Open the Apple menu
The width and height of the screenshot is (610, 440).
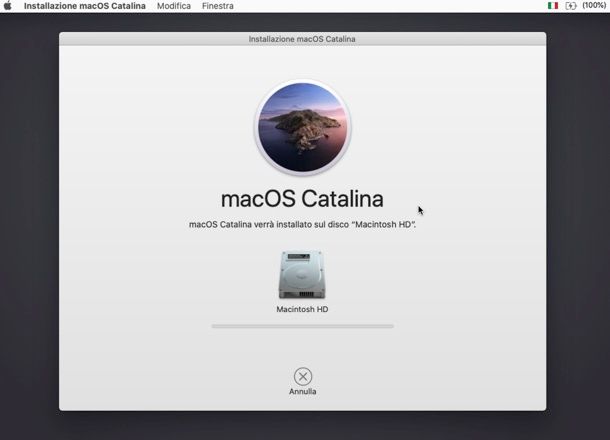7,6
